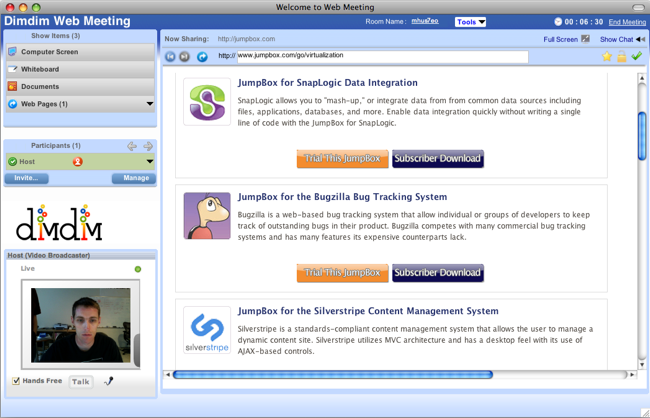Viewport: 650px width, 418px height.
Task: Click the Silverstripe logo image
Action: 207,330
